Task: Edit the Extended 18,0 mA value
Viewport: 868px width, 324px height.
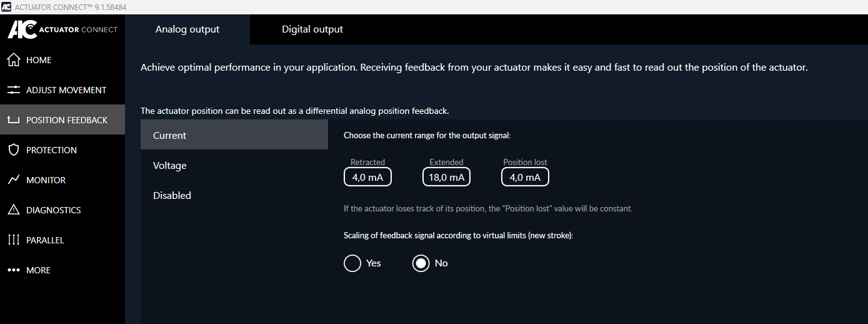Action: click(446, 177)
